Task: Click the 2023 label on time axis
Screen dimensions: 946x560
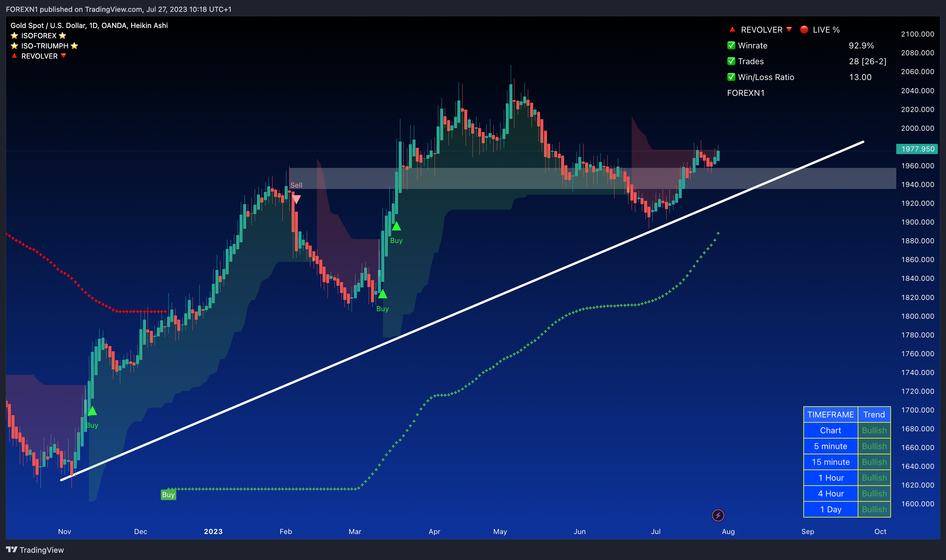Action: (x=213, y=531)
